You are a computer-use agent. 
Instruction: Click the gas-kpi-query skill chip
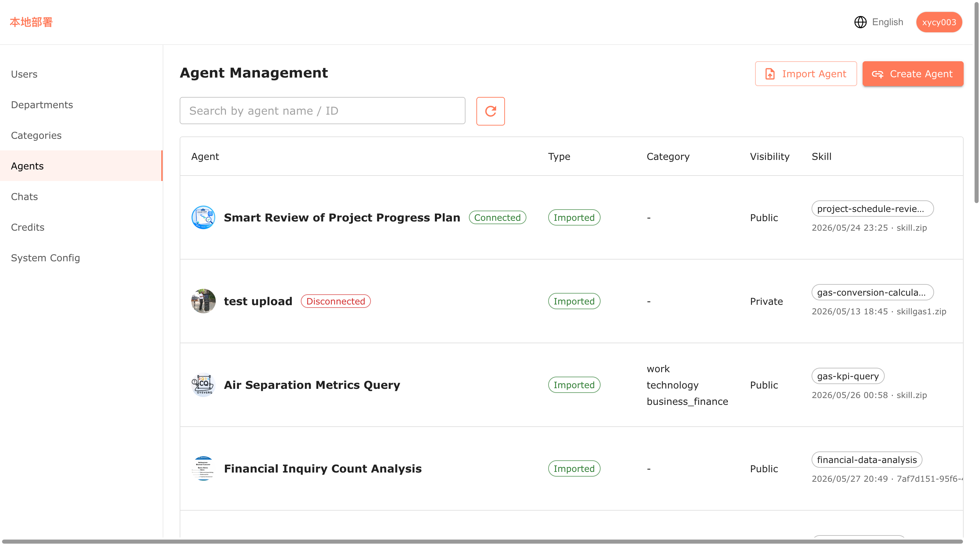click(848, 376)
